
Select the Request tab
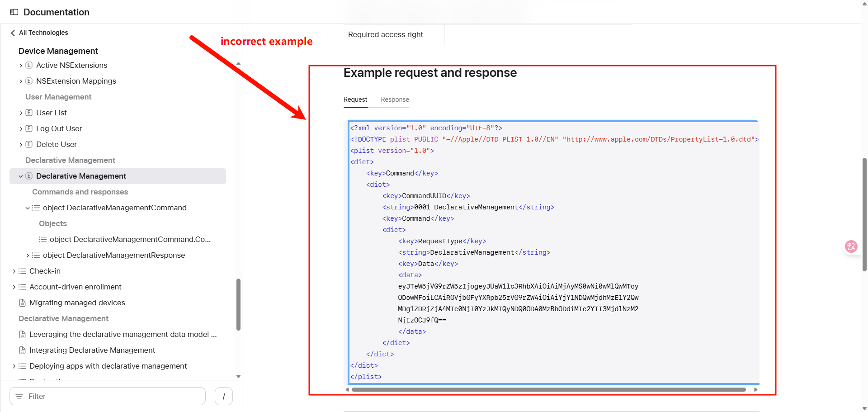pyautogui.click(x=355, y=99)
